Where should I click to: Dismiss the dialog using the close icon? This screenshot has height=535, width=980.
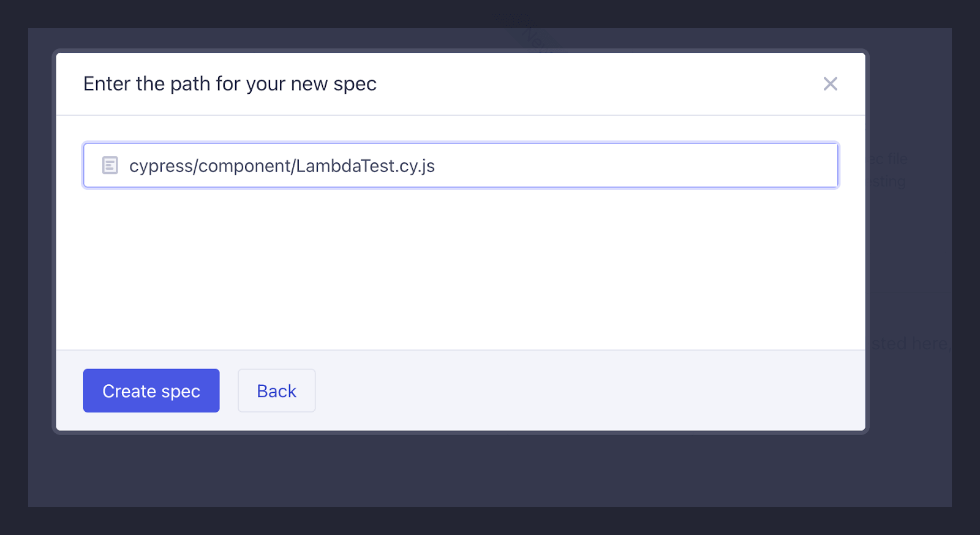coord(831,84)
